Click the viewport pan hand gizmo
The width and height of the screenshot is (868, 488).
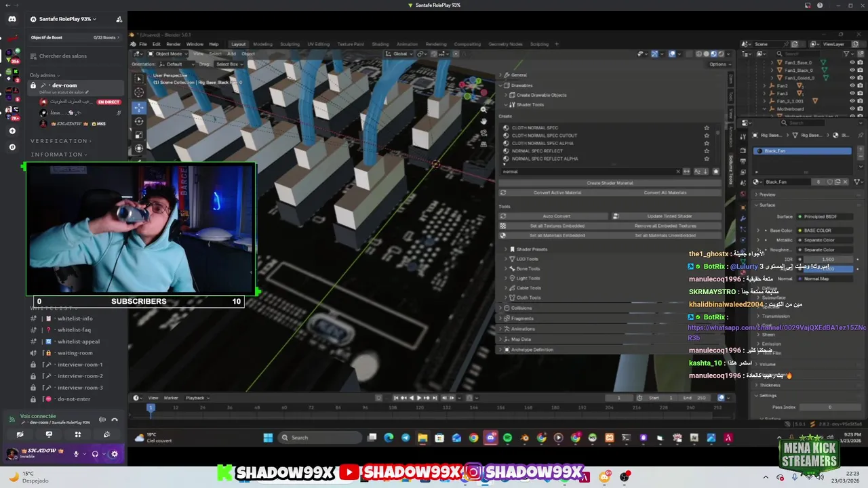coord(484,121)
